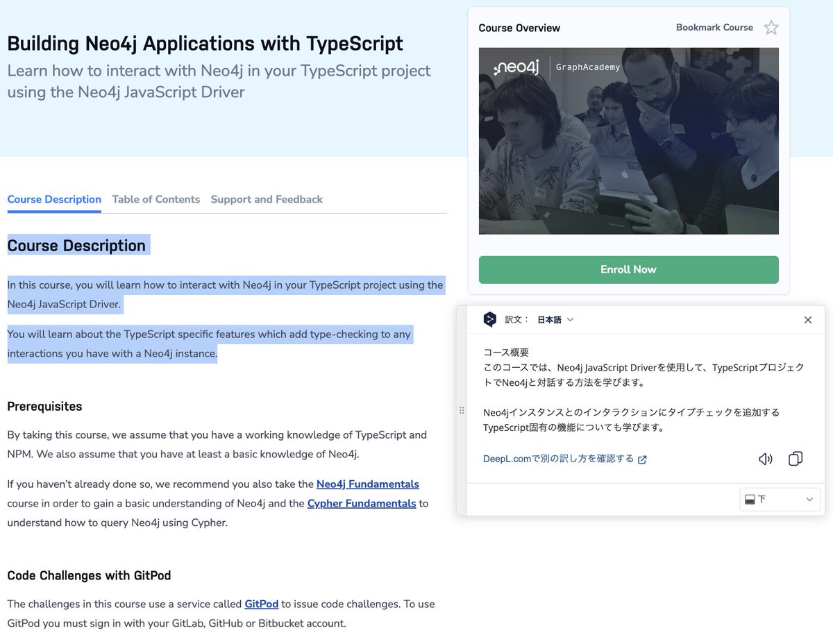The height and width of the screenshot is (644, 833).
Task: Switch to the Course Description tab
Action: 54,199
